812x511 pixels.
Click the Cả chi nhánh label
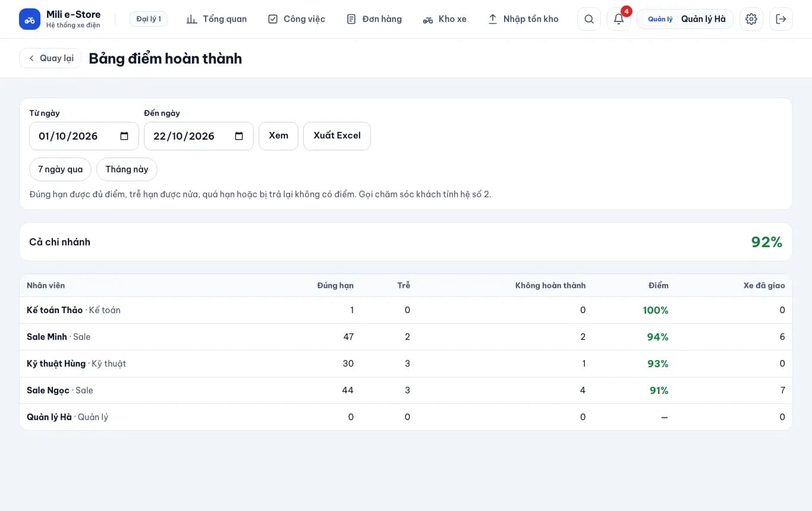(59, 242)
